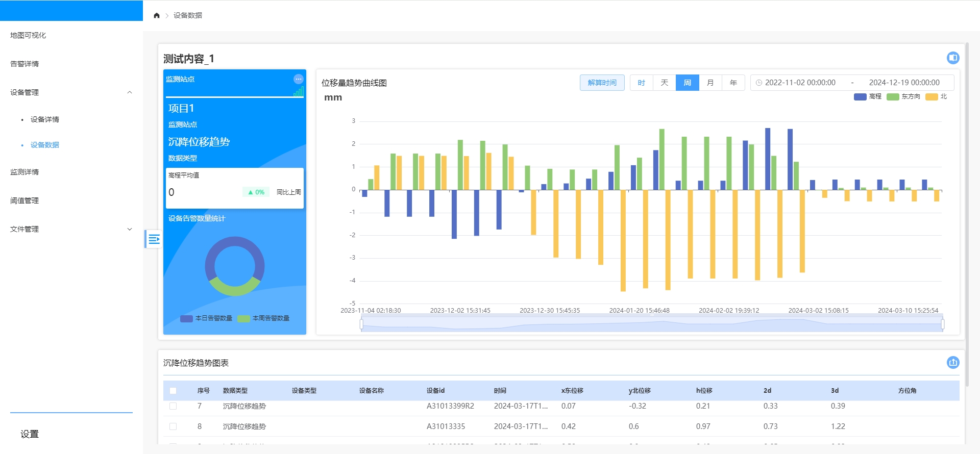Switch chart granularity to 时

(x=642, y=83)
